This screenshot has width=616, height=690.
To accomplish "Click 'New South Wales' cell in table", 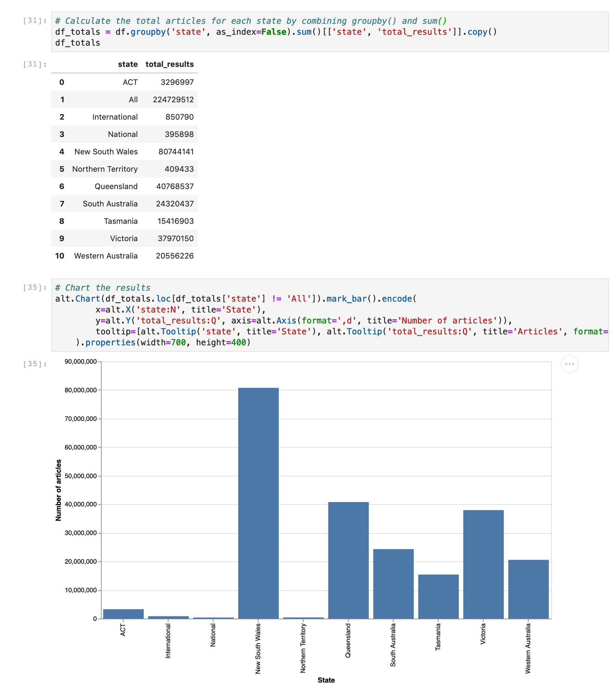I will tap(106, 152).
